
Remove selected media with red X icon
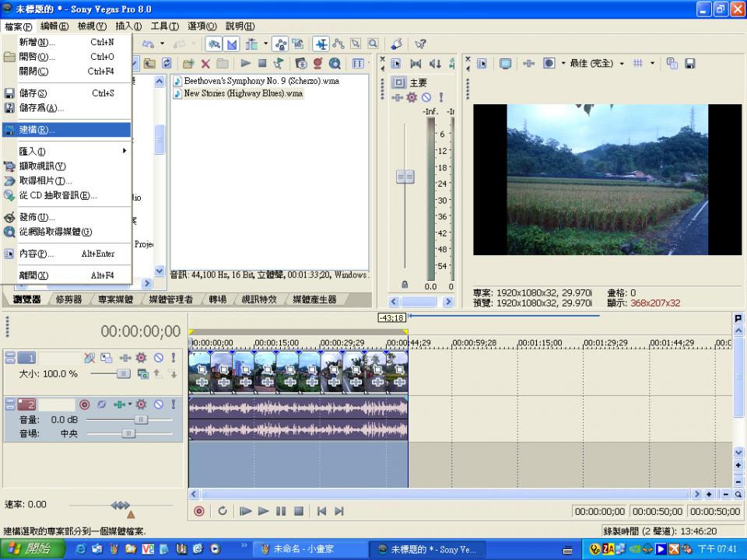[205, 64]
